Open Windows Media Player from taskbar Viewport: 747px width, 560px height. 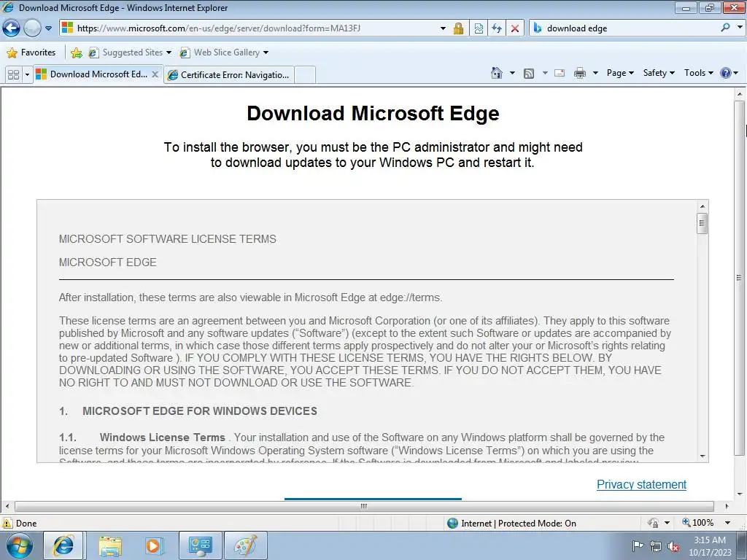click(154, 546)
